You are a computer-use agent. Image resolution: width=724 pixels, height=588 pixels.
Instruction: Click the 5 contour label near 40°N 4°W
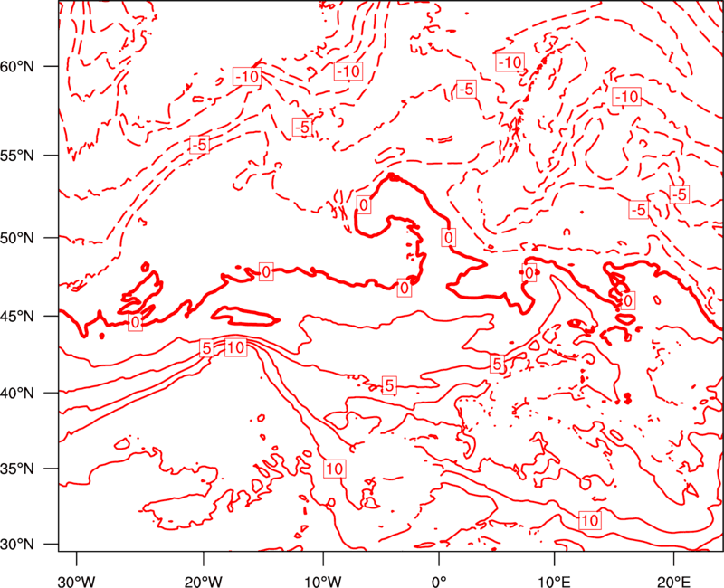389,385
